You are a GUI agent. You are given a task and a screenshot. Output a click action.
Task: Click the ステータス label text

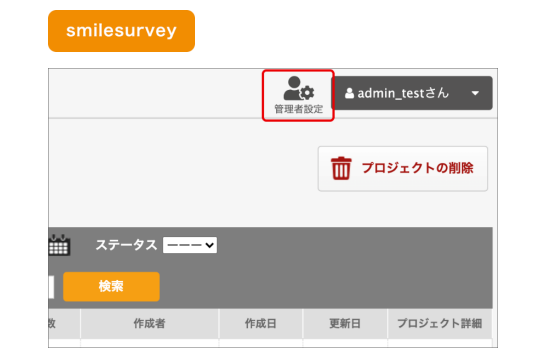click(x=126, y=245)
